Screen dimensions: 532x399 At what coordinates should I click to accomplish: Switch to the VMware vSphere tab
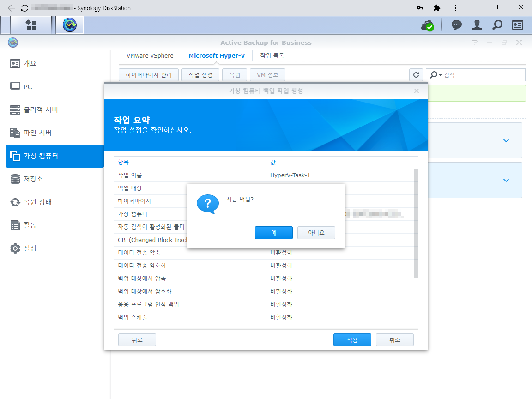pyautogui.click(x=150, y=55)
